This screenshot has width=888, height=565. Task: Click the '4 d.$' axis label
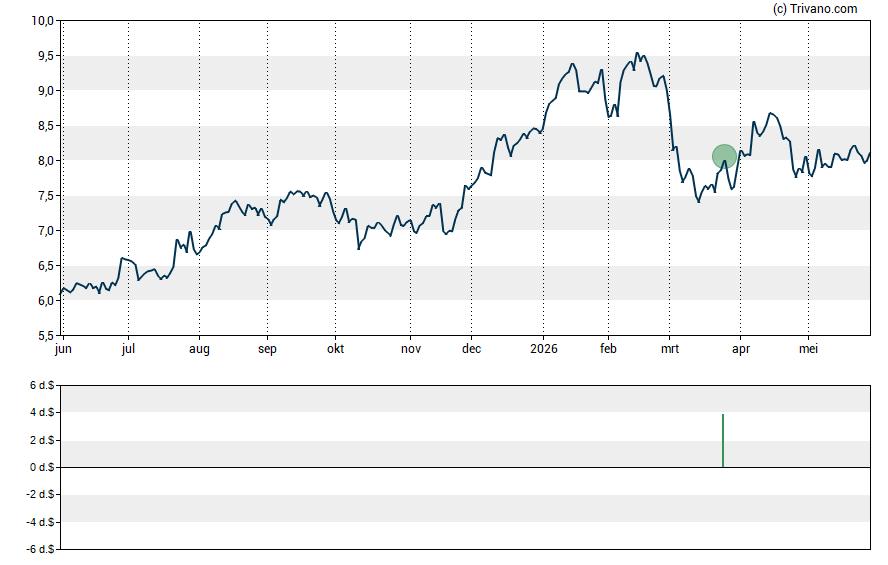pyautogui.click(x=42, y=412)
